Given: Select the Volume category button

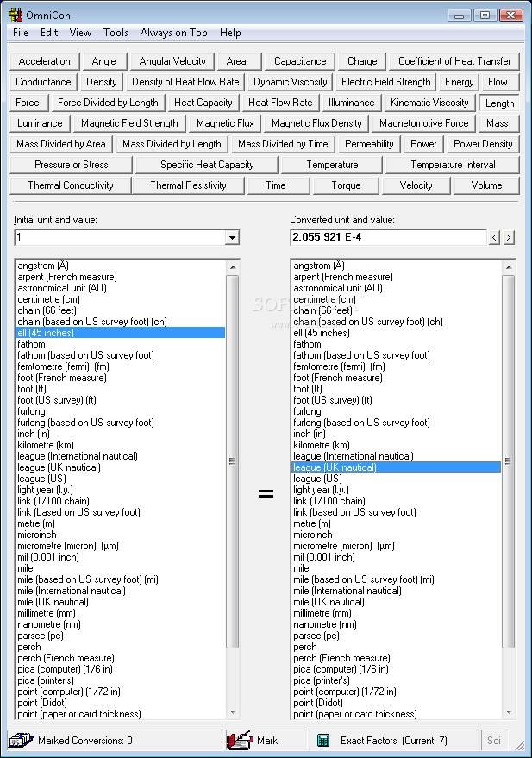Looking at the screenshot, I should click(486, 186).
